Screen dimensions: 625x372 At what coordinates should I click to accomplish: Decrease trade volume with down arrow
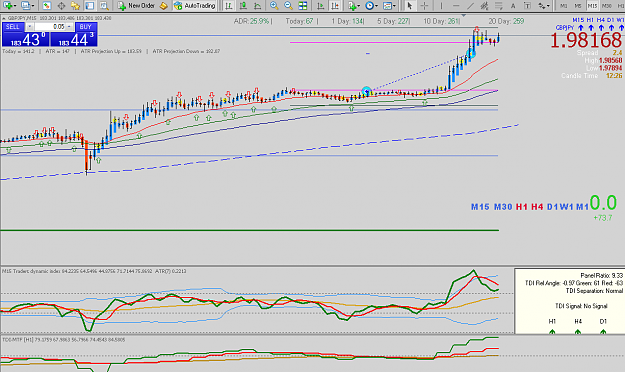[x=29, y=27]
